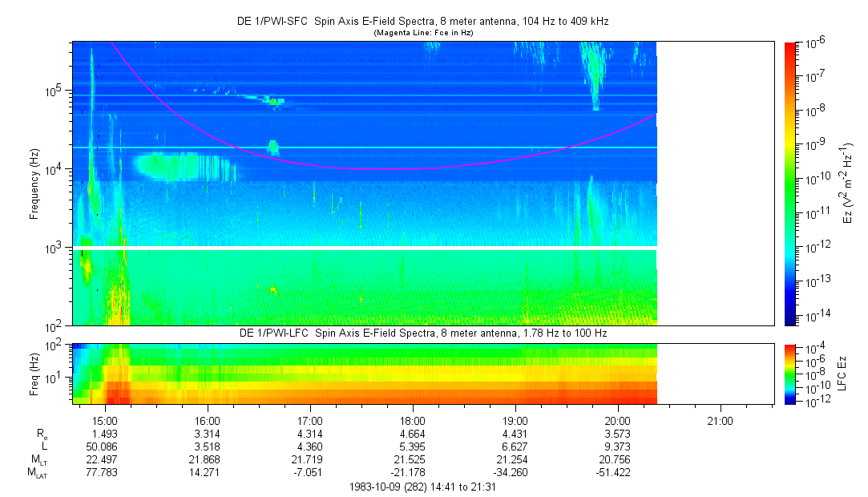This screenshot has height=497, width=868.
Task: Click the MLAT row label
Action: click(x=38, y=474)
